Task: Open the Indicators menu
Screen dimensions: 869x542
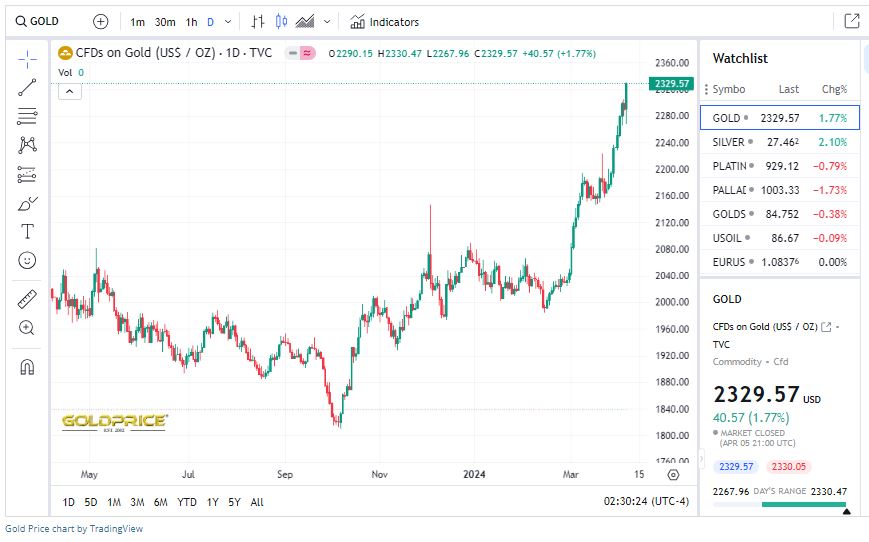Action: click(x=384, y=22)
